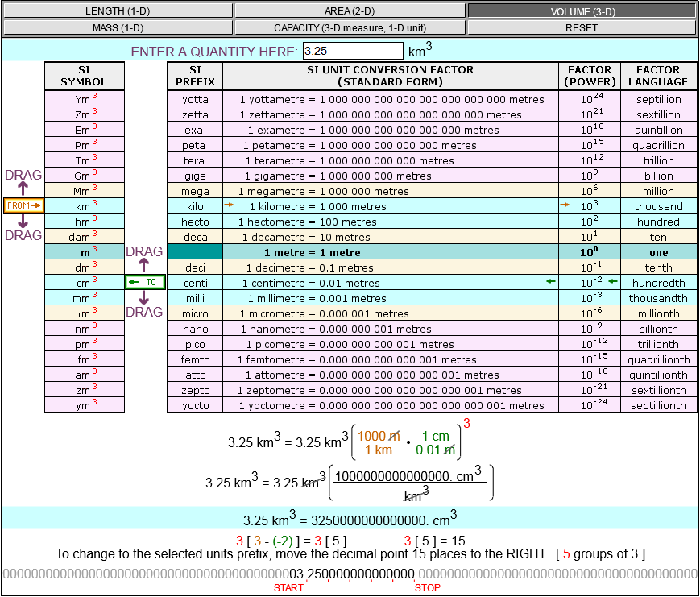Click the kilo prefix row
700x597 pixels.
[x=195, y=206]
